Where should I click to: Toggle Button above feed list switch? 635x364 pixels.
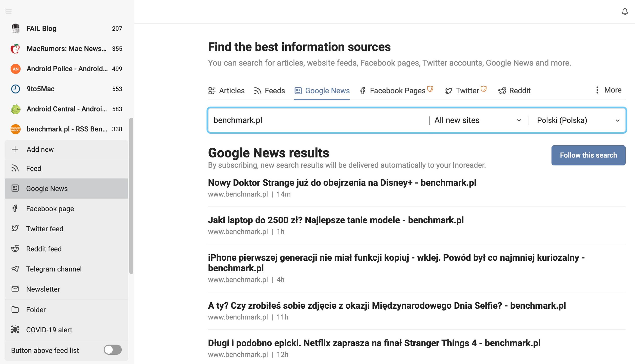click(x=113, y=350)
